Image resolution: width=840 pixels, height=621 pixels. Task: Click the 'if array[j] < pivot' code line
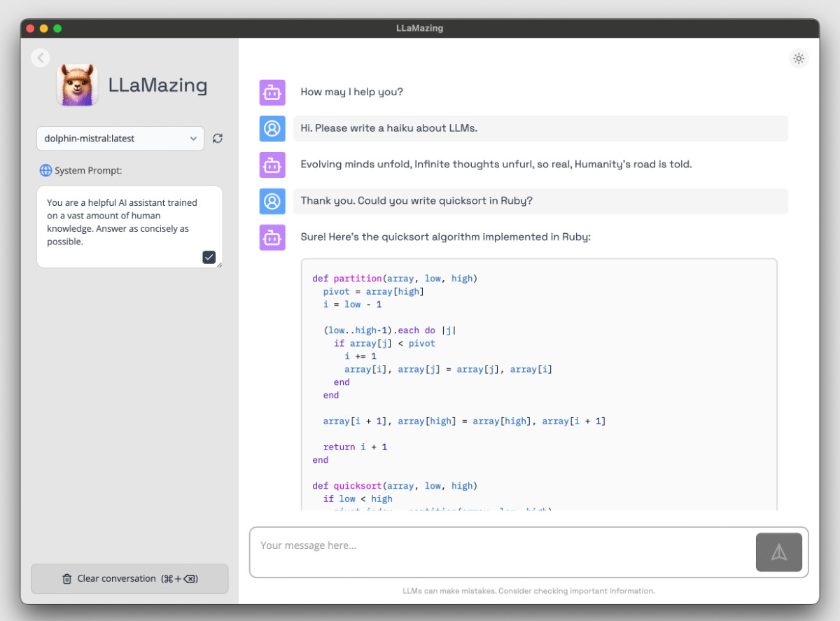click(384, 343)
